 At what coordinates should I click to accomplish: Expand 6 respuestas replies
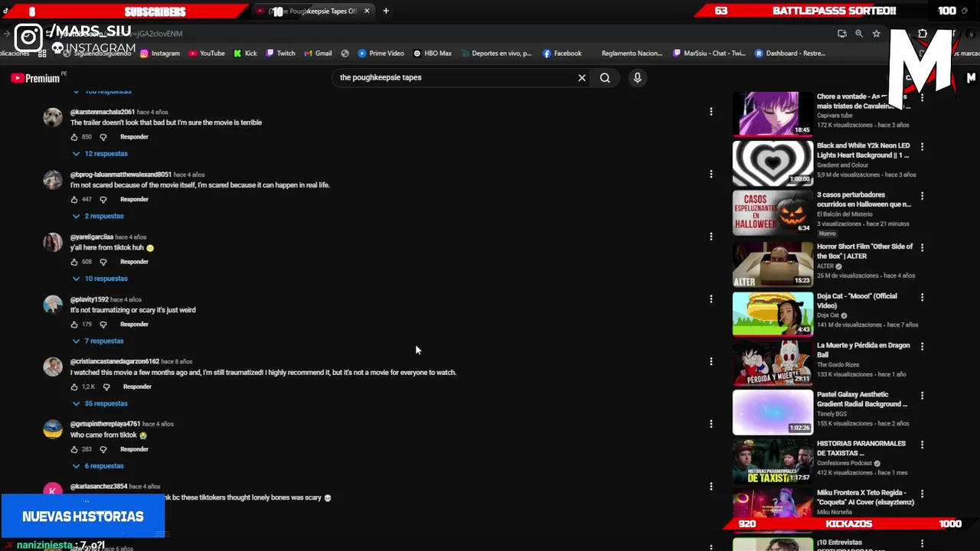point(97,466)
